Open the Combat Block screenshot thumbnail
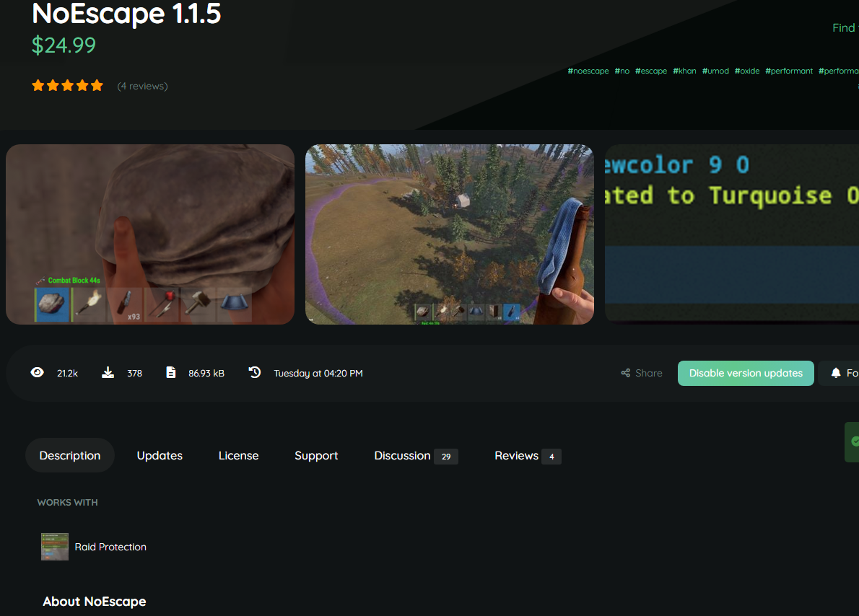The width and height of the screenshot is (859, 616). click(150, 234)
